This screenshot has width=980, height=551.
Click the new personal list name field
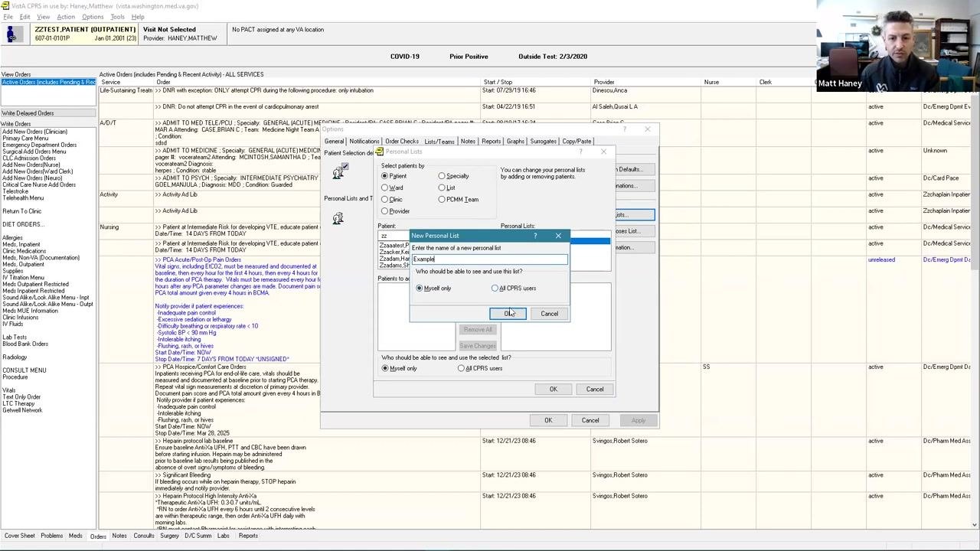490,259
